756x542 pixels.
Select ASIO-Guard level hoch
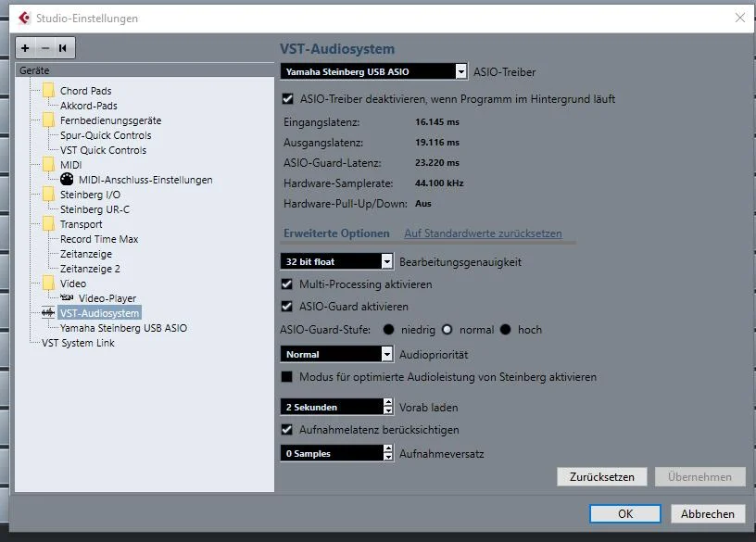(506, 330)
